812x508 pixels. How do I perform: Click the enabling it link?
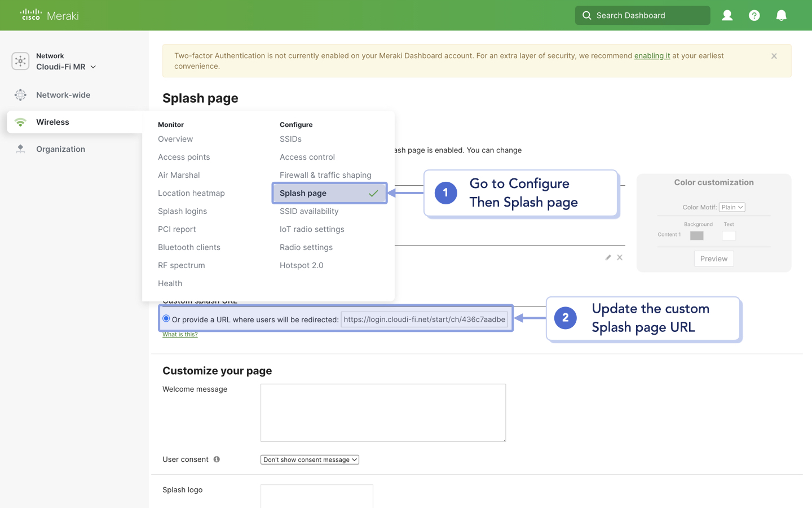tap(652, 55)
